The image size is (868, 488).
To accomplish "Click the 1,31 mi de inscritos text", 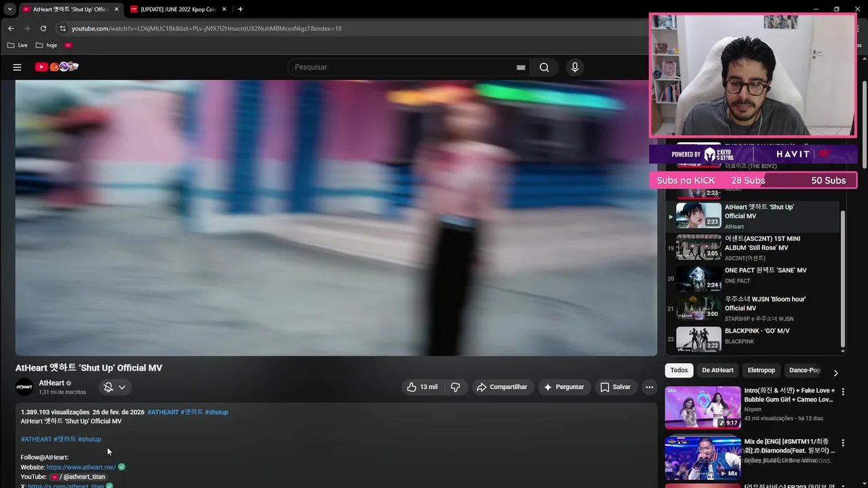I will (x=62, y=392).
